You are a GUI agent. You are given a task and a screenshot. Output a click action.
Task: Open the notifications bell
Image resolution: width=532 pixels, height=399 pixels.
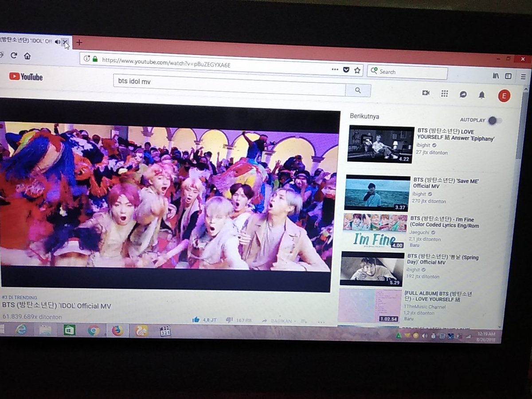coord(482,95)
